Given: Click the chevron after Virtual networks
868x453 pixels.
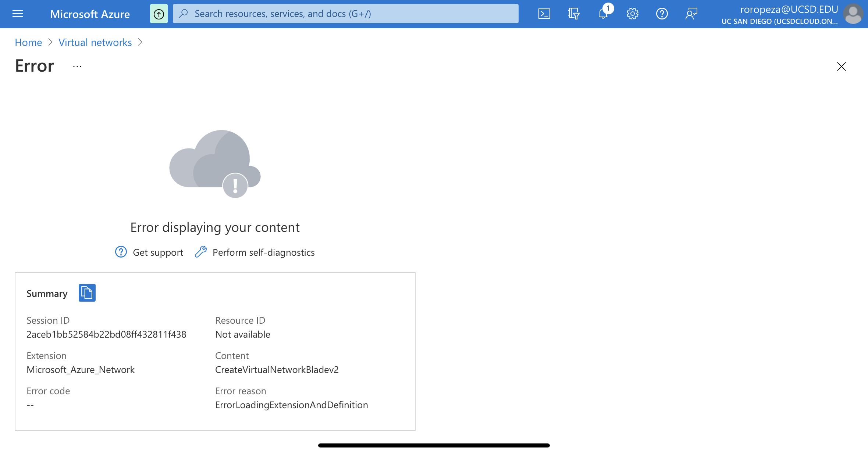Looking at the screenshot, I should click(x=140, y=43).
